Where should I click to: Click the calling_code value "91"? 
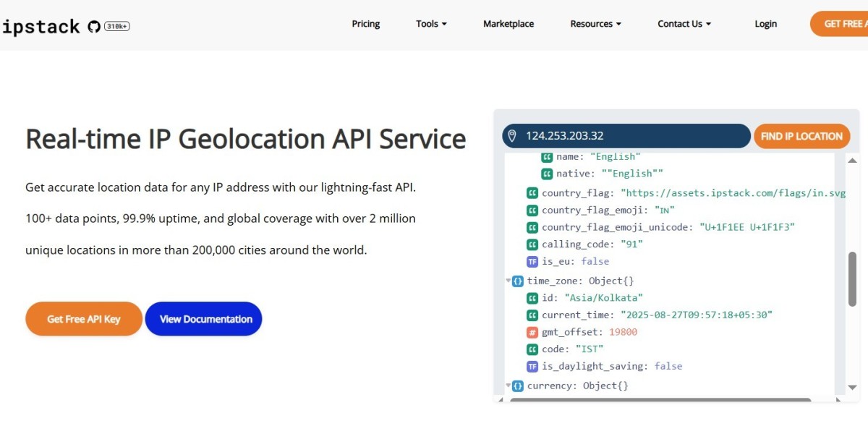(x=631, y=244)
